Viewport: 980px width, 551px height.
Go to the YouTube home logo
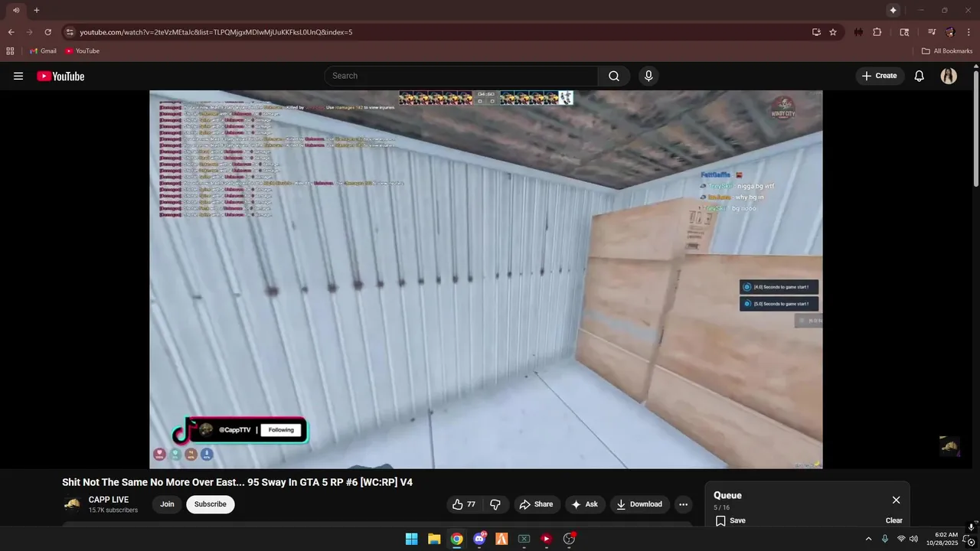tap(60, 76)
